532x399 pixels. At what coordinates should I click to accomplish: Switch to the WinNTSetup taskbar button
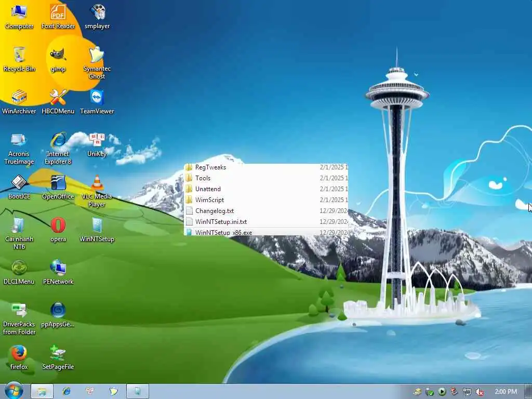point(138,391)
